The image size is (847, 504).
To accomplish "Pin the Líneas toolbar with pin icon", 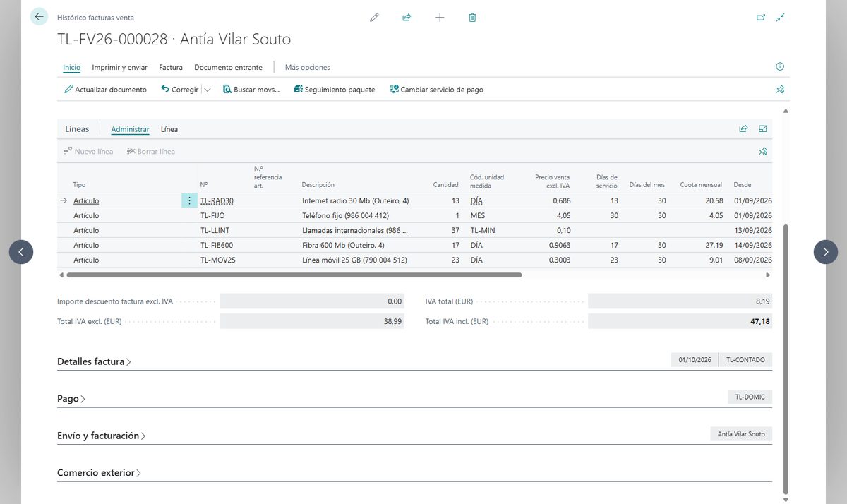I will coord(762,152).
